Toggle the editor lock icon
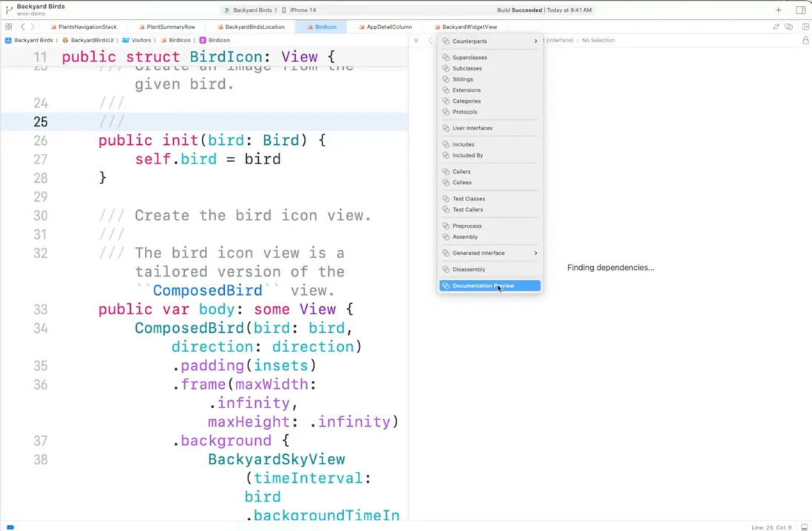The width and height of the screenshot is (812, 531). pos(805,40)
